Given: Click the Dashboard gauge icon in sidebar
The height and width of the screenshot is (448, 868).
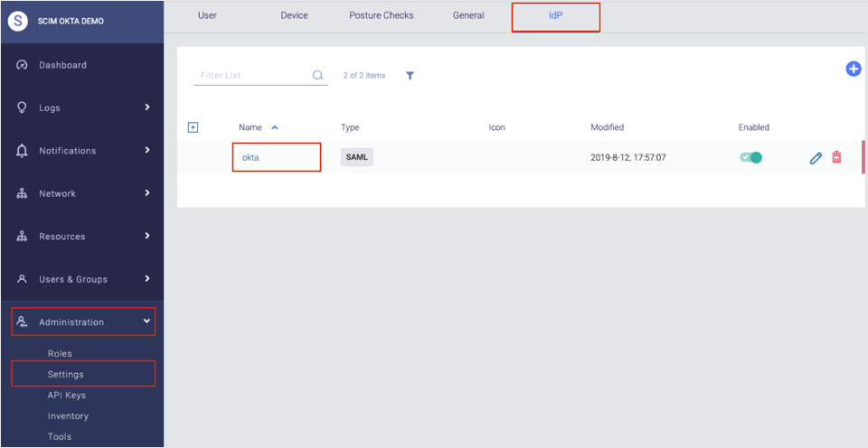Looking at the screenshot, I should pyautogui.click(x=23, y=65).
